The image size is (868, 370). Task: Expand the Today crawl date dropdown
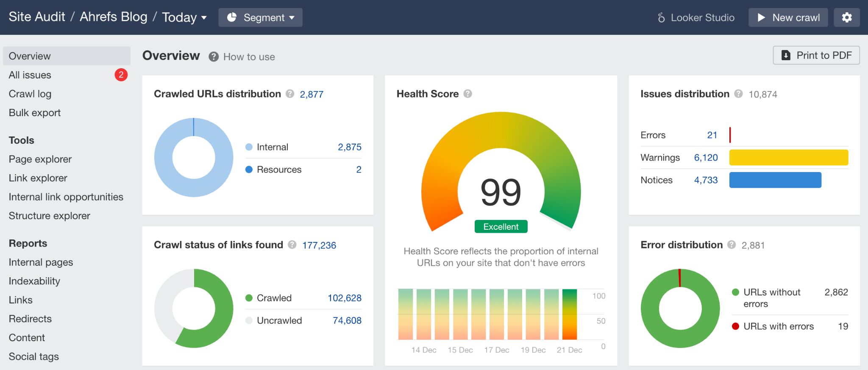[184, 17]
